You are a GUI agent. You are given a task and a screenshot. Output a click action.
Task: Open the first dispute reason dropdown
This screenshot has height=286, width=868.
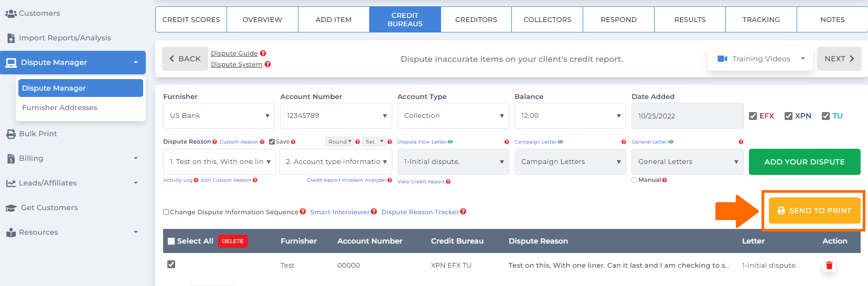coord(219,162)
